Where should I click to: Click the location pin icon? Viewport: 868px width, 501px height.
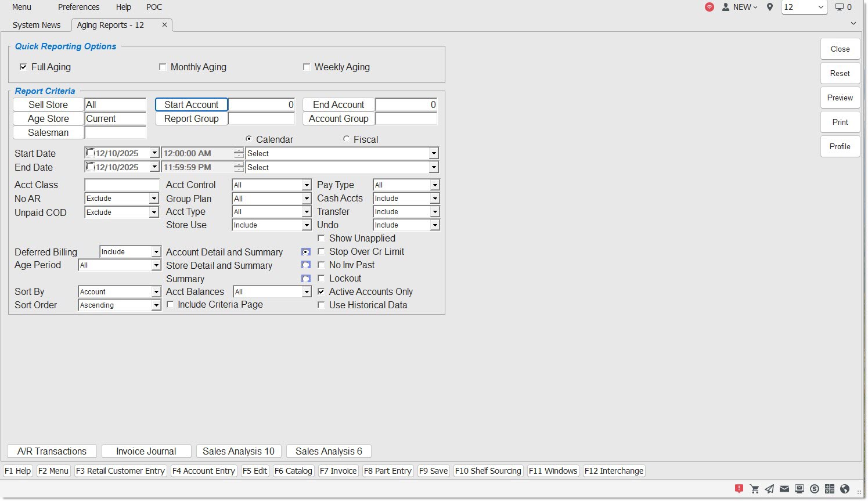pos(770,7)
